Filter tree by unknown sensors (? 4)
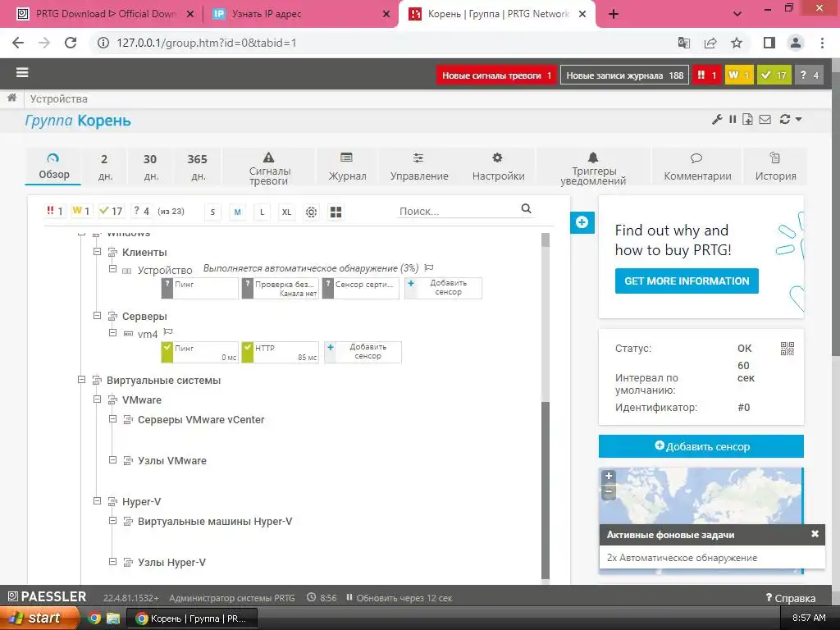The image size is (840, 630). 141,211
